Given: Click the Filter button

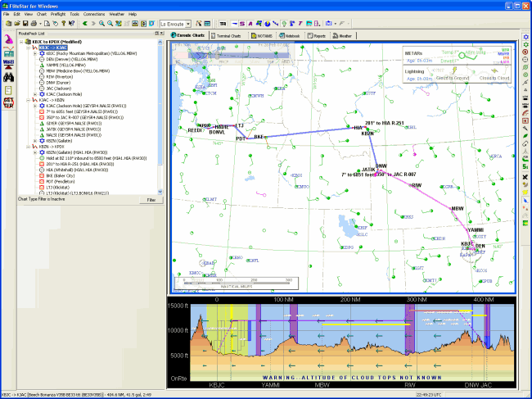Looking at the screenshot, I should [151, 200].
